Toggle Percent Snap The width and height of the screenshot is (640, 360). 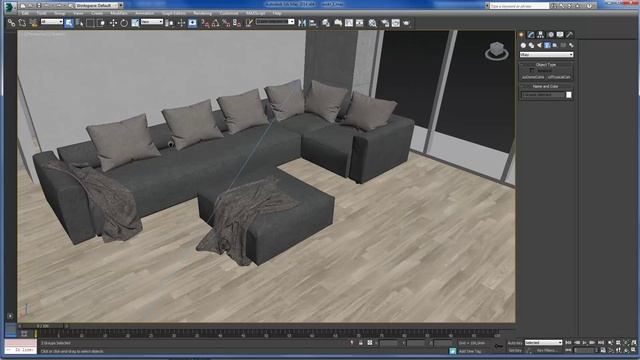coord(226,23)
